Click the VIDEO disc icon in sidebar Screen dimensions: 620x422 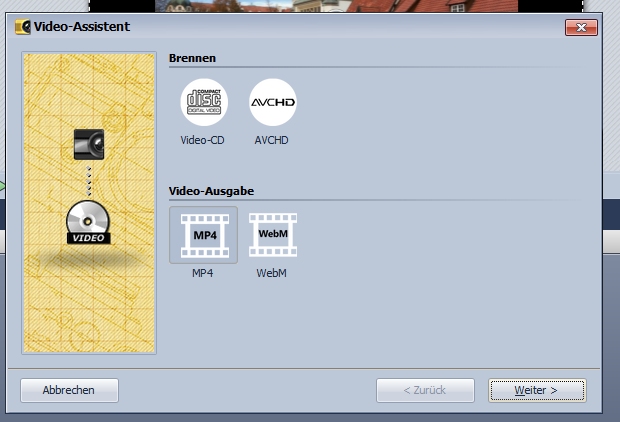click(x=89, y=222)
